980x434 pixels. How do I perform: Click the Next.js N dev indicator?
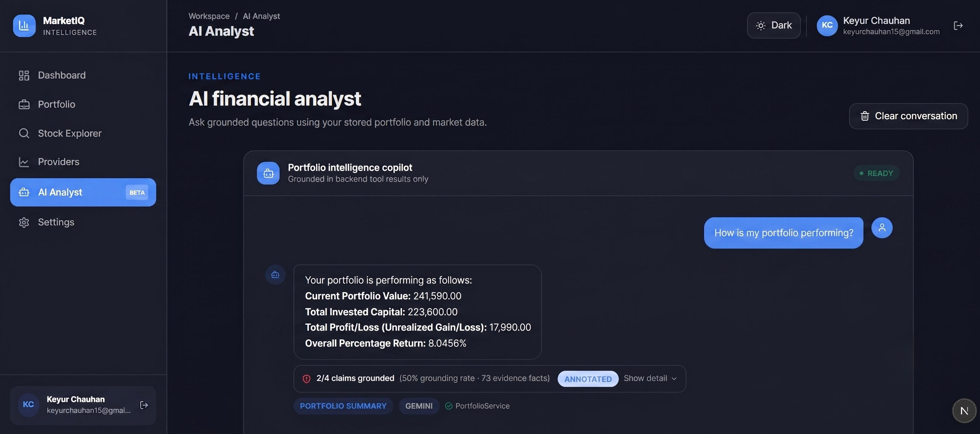(x=964, y=410)
